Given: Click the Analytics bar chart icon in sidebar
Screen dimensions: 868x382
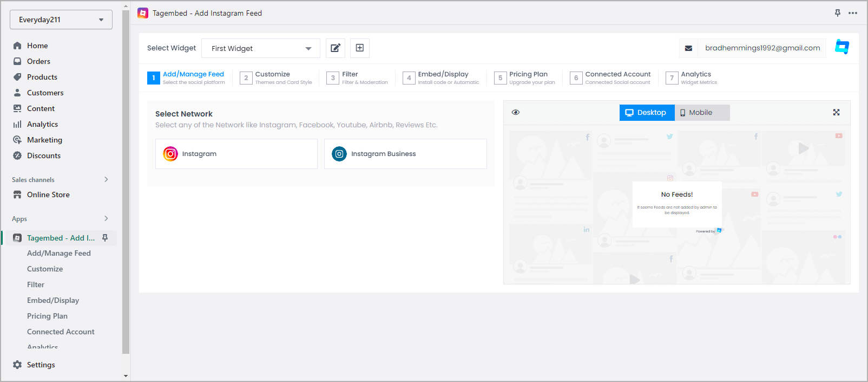Looking at the screenshot, I should (17, 124).
